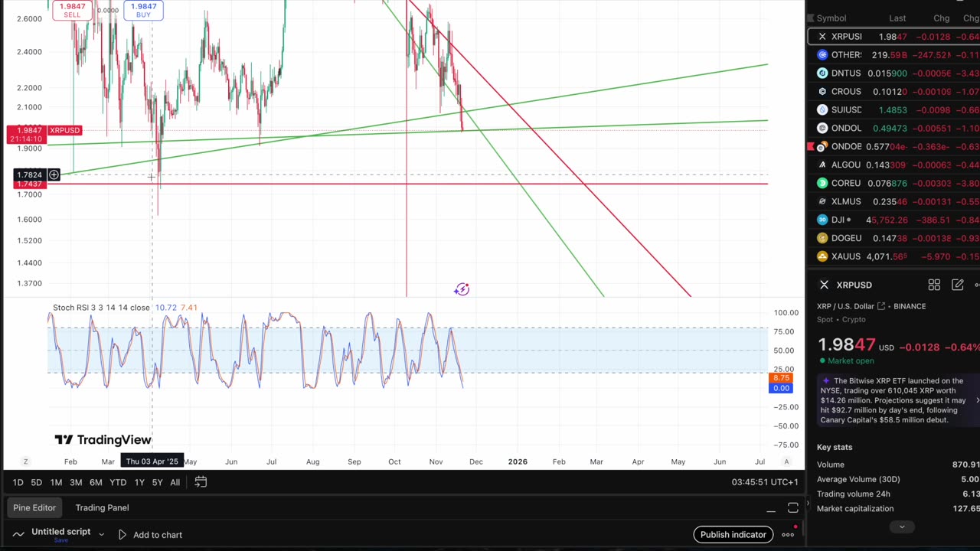This screenshot has width=980, height=551.
Task: Select the COREU row in the watchlist
Action: (893, 184)
